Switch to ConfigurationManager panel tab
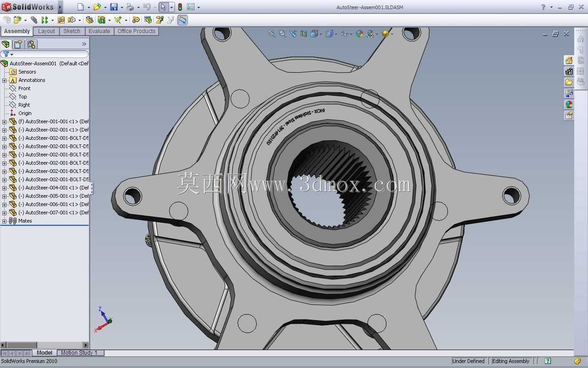Screen dimensions: 588x368 (x=31, y=44)
